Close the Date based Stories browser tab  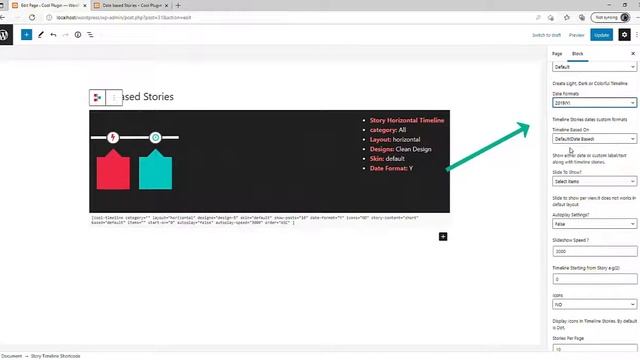[x=167, y=6]
